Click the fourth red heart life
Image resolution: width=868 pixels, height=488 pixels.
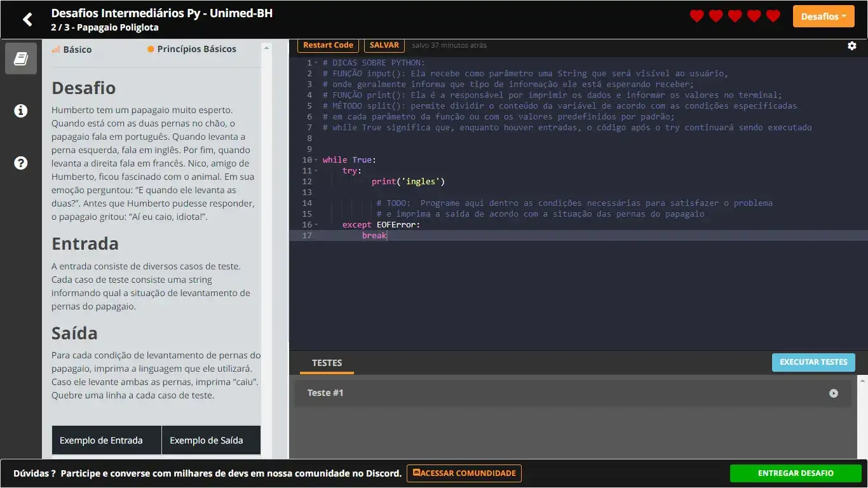click(754, 16)
